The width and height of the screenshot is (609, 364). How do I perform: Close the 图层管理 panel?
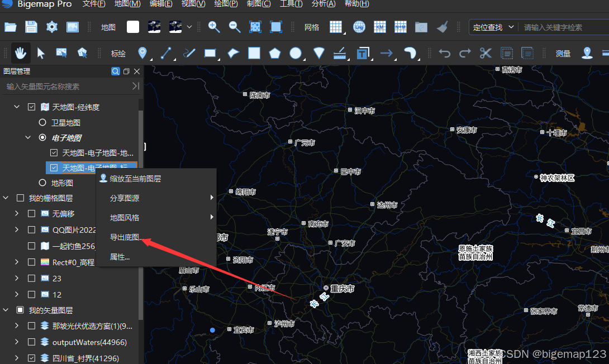tap(137, 71)
